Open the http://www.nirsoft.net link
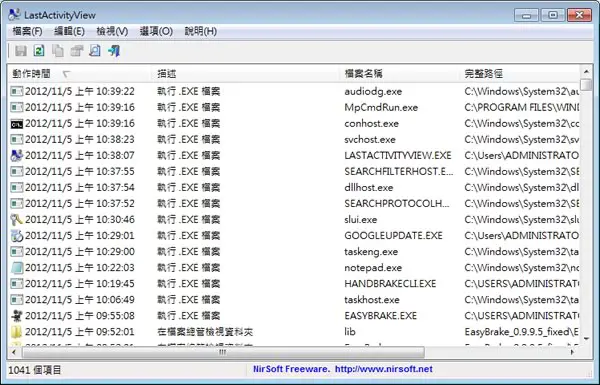Screen dimensions: 600x385 coord(384,369)
